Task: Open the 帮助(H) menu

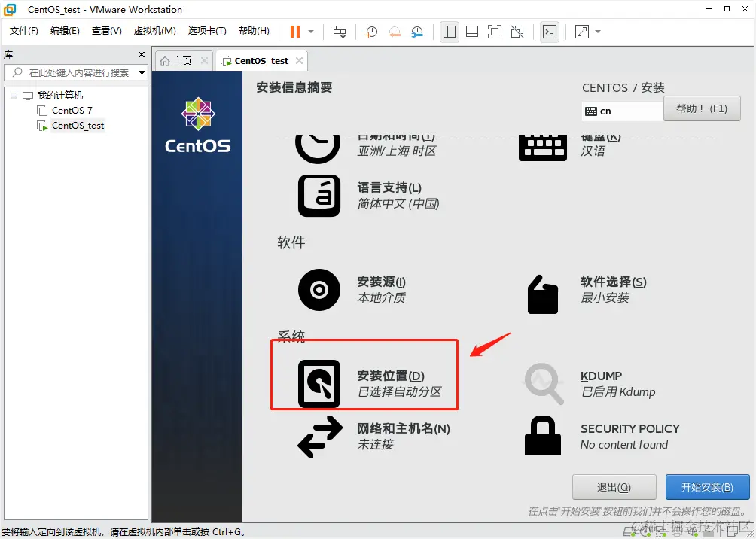Action: pos(254,32)
